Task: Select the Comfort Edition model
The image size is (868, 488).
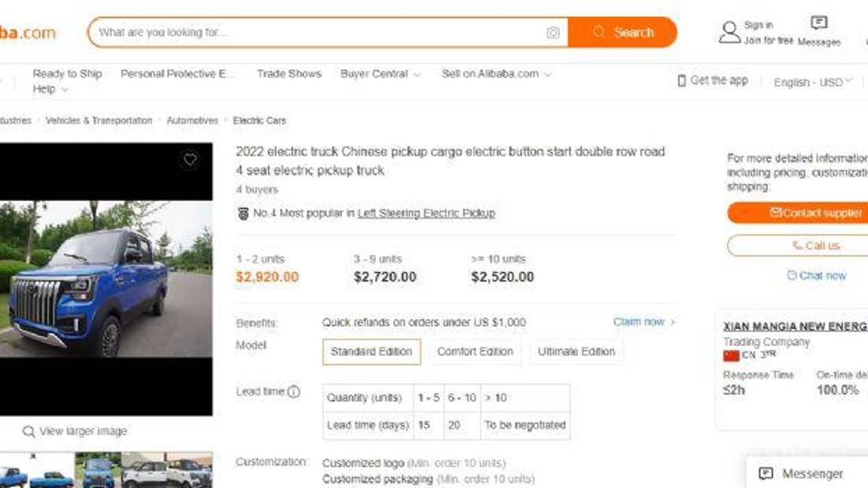Action: point(475,352)
